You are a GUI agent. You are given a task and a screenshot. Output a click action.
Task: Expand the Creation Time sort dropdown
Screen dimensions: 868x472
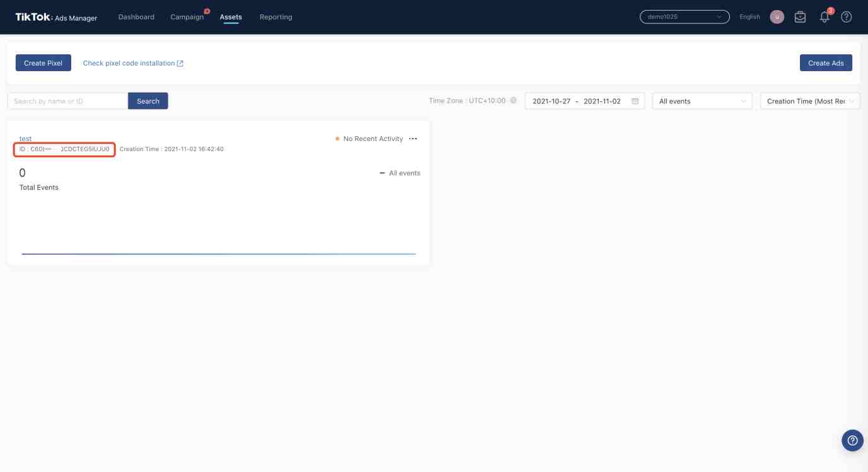tap(810, 101)
